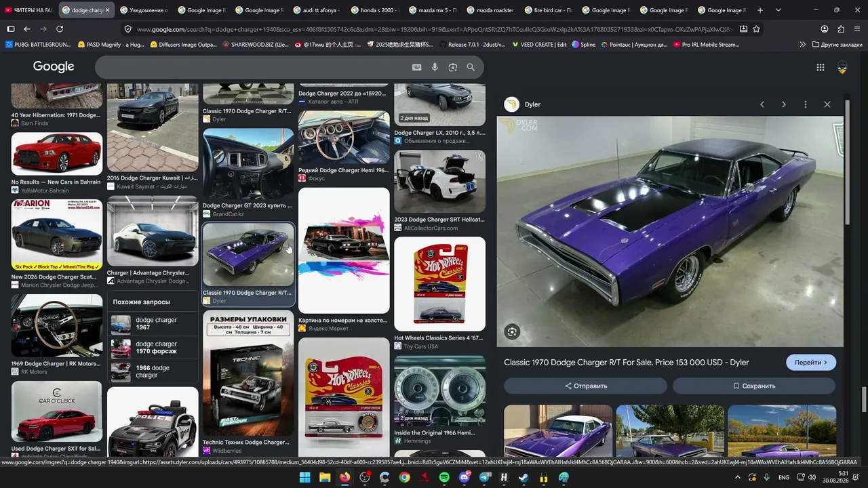Screen dimensions: 868x488
Task: Open three-dot options in image preview panel
Action: pyautogui.click(x=806, y=104)
